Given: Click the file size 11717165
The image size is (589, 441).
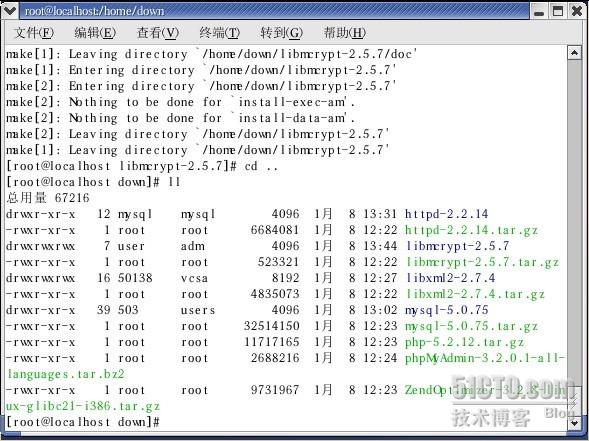Looking at the screenshot, I should click(x=272, y=342).
